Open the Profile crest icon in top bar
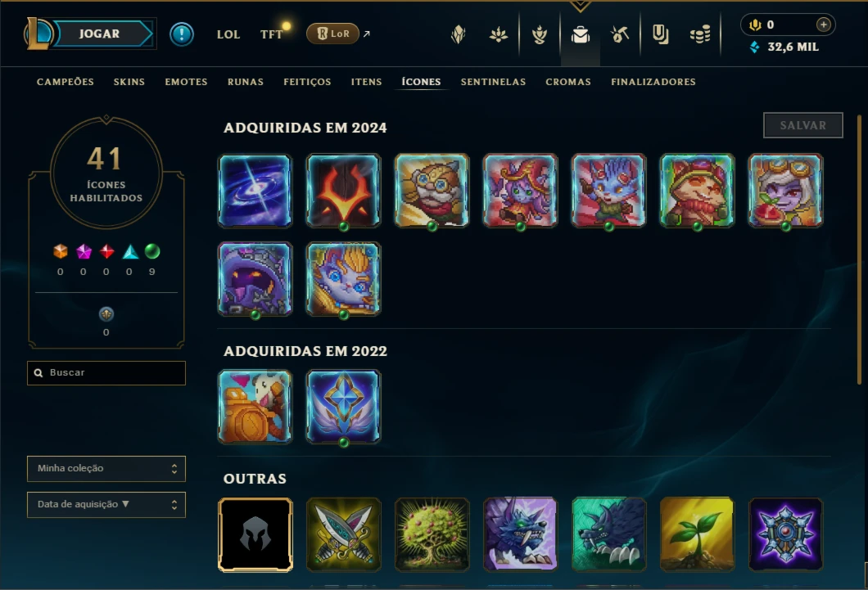 point(459,35)
